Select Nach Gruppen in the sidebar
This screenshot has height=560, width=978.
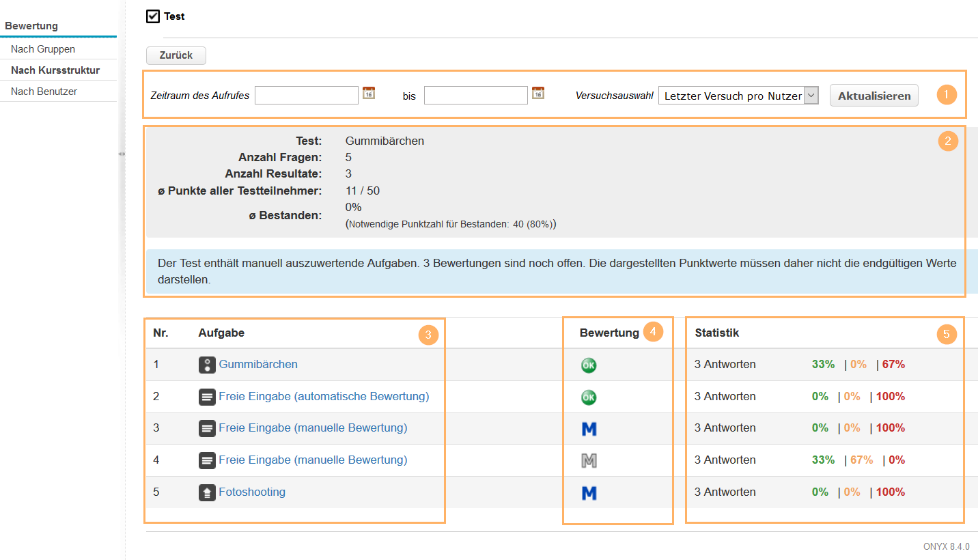point(43,49)
